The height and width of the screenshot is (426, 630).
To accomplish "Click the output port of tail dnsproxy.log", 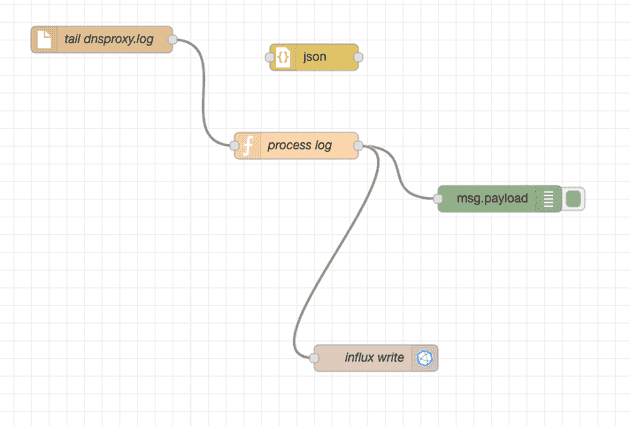I will click(x=173, y=39).
